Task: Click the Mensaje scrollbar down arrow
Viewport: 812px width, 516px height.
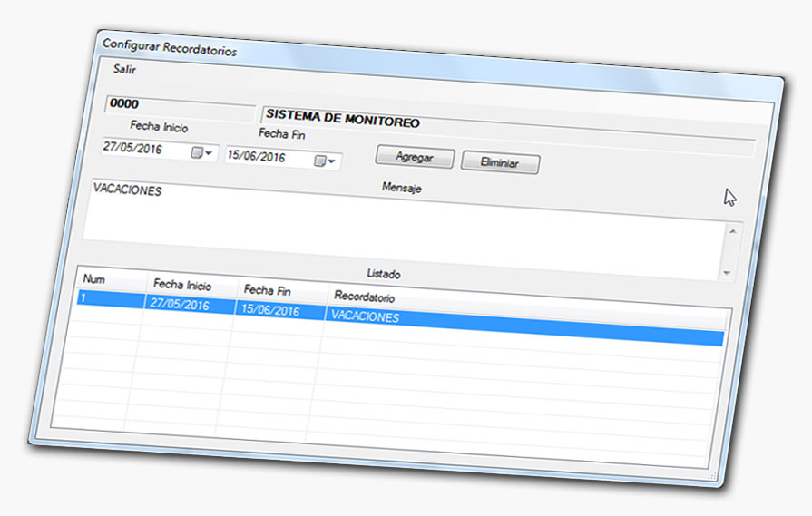Action: click(727, 273)
